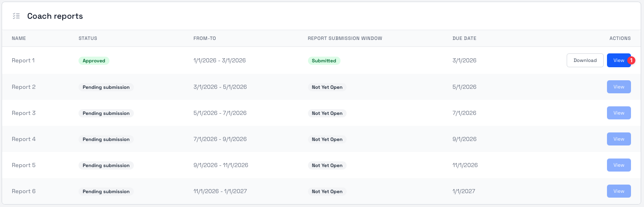Open View for Report 5

(x=618, y=165)
